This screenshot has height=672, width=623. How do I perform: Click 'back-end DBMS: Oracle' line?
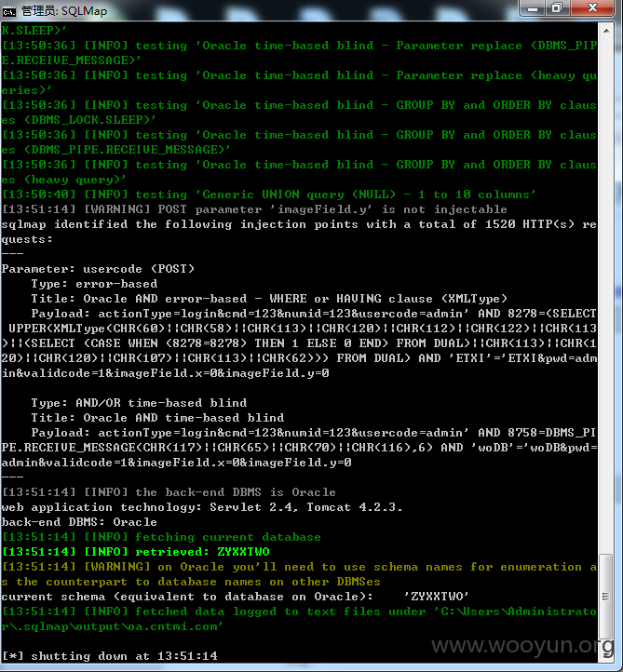(x=79, y=522)
